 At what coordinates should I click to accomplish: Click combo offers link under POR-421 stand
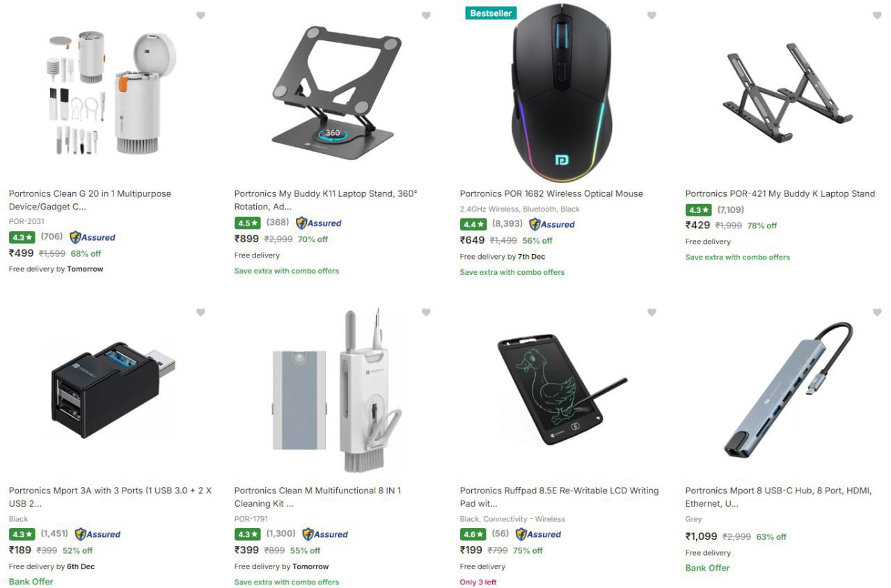737,257
